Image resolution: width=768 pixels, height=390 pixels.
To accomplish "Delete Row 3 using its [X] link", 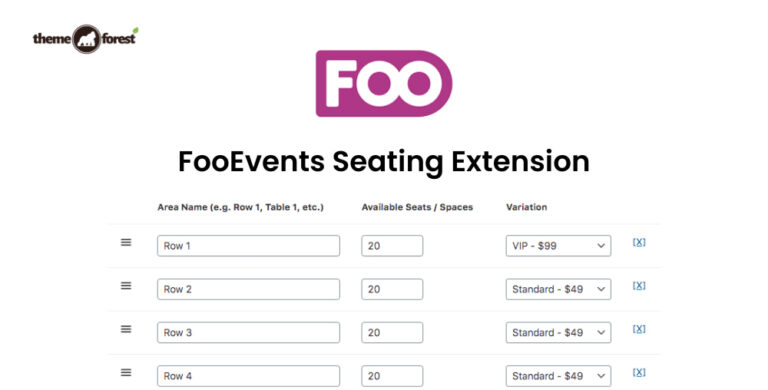I will pos(639,329).
